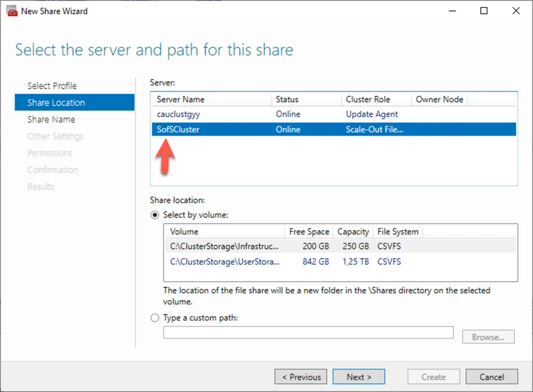This screenshot has width=533, height=392.
Task: Click the New Share Wizard title bar icon
Action: click(x=11, y=11)
